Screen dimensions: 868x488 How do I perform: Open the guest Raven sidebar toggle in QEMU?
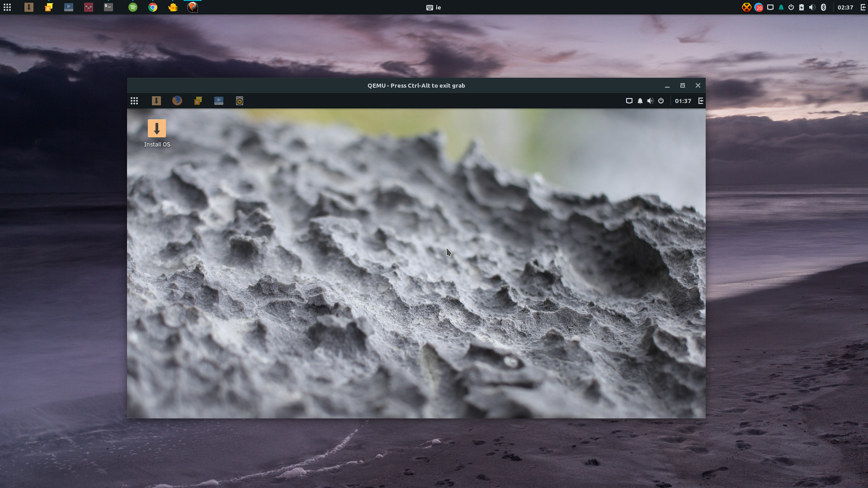pos(701,101)
